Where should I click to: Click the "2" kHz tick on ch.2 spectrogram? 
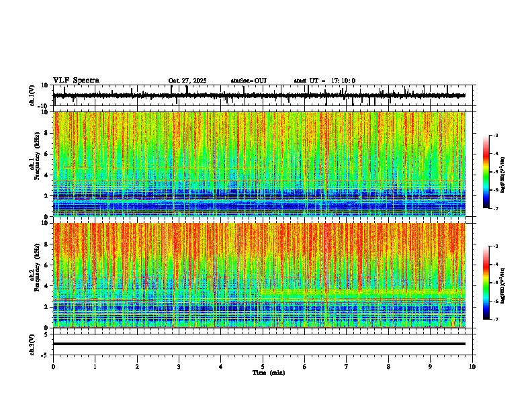[47, 307]
